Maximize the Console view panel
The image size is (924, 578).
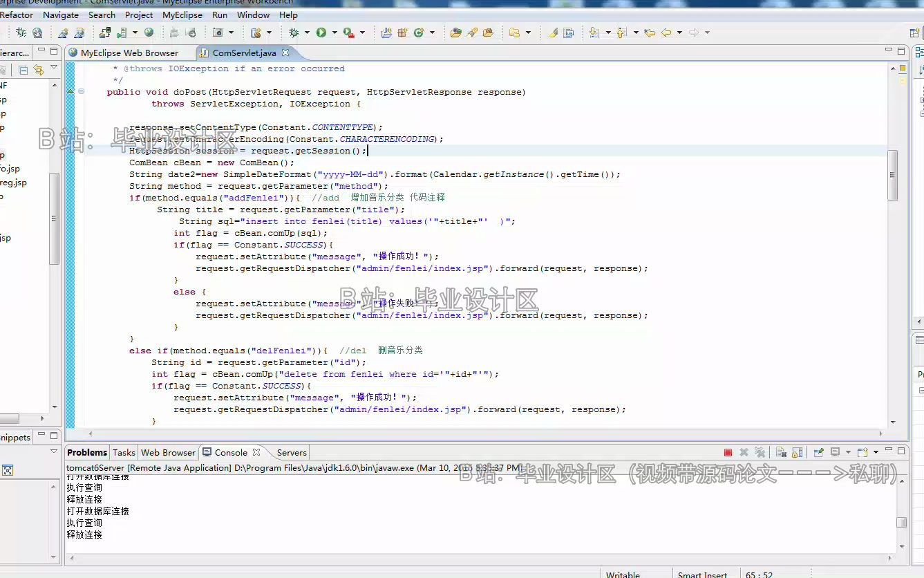tap(901, 451)
